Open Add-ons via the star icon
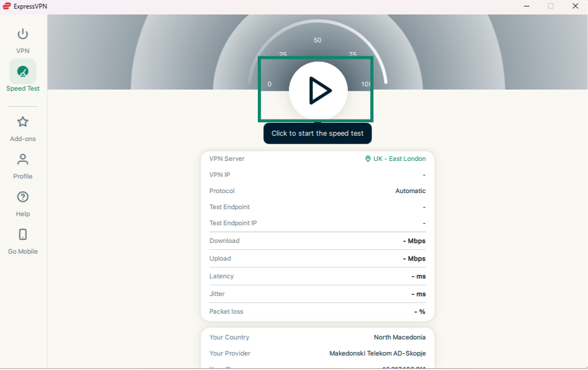This screenshot has height=370, width=588. pyautogui.click(x=23, y=122)
